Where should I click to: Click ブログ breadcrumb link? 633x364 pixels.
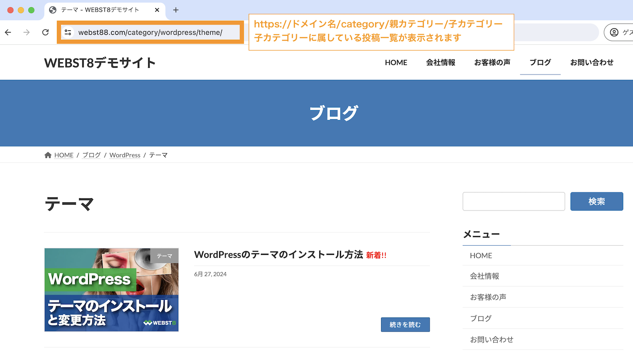pyautogui.click(x=91, y=155)
